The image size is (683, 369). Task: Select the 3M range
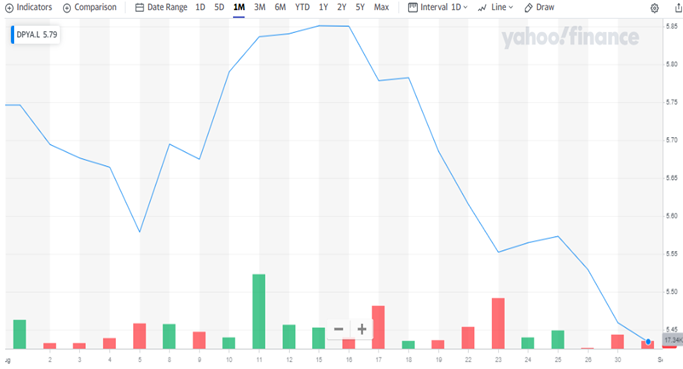coord(260,7)
